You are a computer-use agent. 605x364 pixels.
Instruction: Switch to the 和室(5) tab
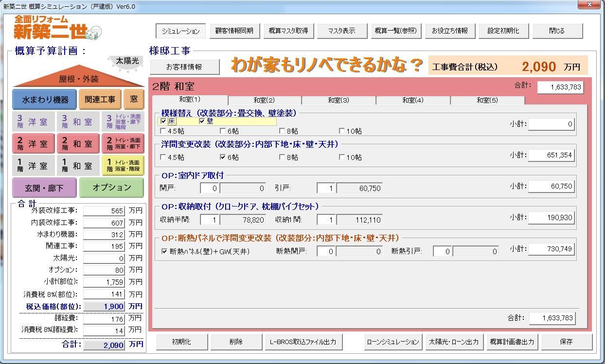coord(487,100)
